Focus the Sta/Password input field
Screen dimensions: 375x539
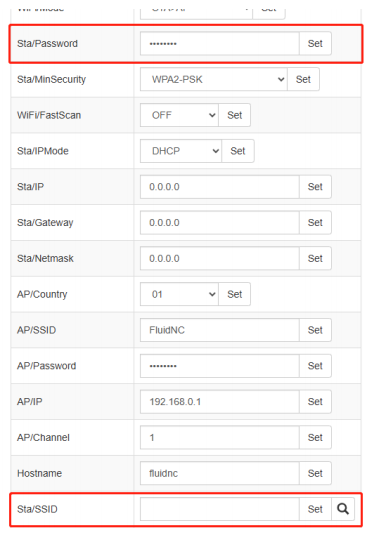click(220, 44)
